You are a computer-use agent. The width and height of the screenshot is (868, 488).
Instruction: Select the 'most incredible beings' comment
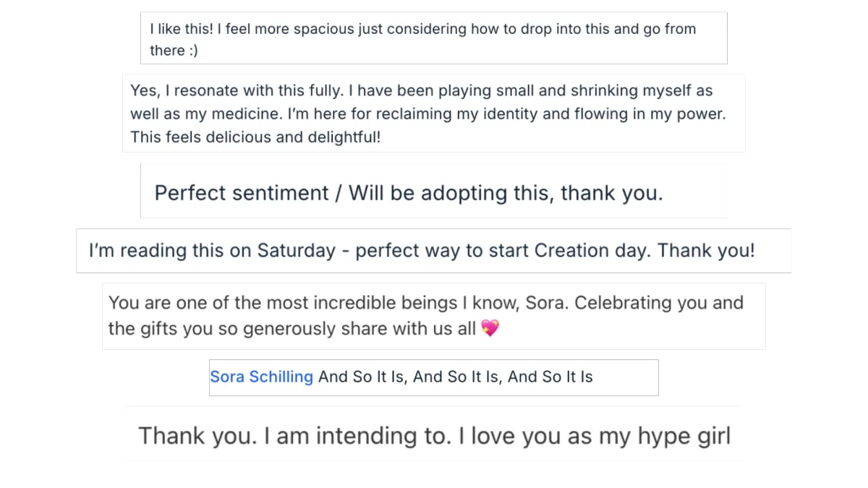434,316
